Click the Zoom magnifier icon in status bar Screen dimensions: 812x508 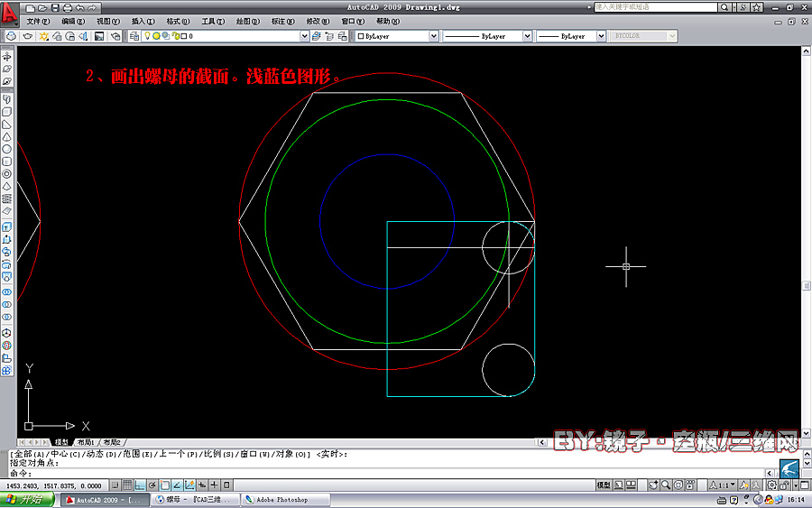[x=666, y=485]
